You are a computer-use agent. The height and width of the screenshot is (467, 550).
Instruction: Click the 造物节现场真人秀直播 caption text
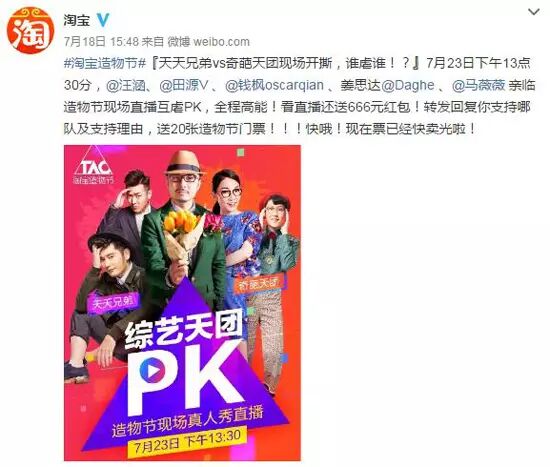[x=187, y=421]
